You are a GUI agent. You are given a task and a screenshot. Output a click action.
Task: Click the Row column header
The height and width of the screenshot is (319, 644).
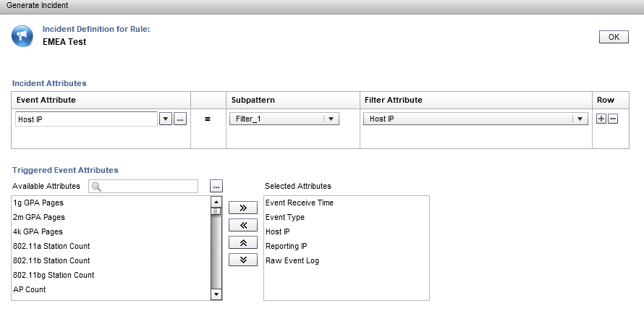[x=610, y=100]
